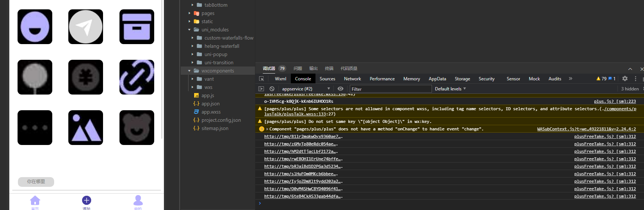Expand the wxs folder
The height and width of the screenshot is (210, 644).
coord(192,87)
